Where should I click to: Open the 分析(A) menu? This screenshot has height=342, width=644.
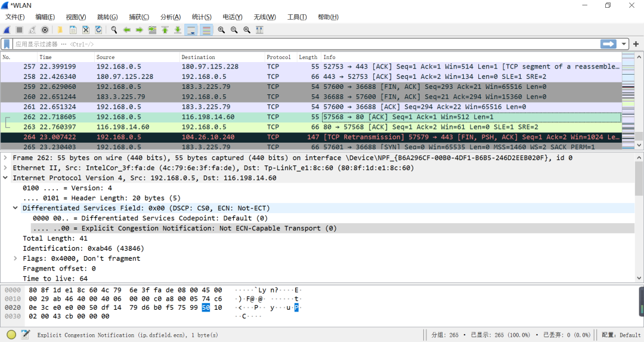(171, 17)
